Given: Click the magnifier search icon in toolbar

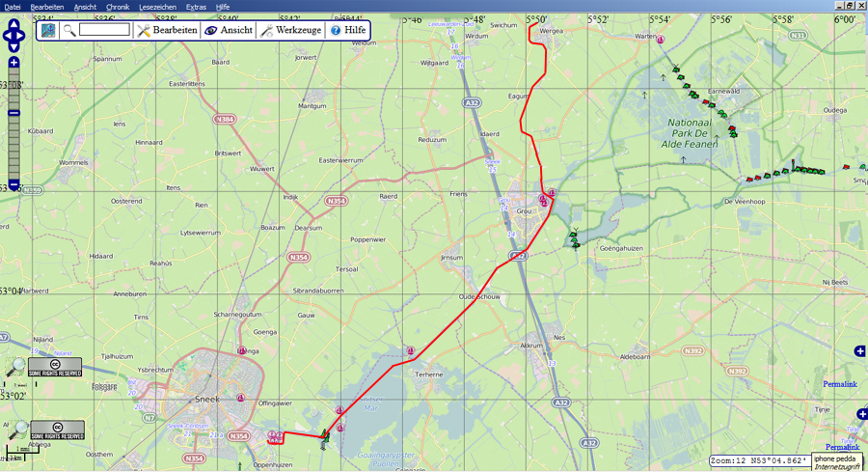Looking at the screenshot, I should click(x=69, y=31).
